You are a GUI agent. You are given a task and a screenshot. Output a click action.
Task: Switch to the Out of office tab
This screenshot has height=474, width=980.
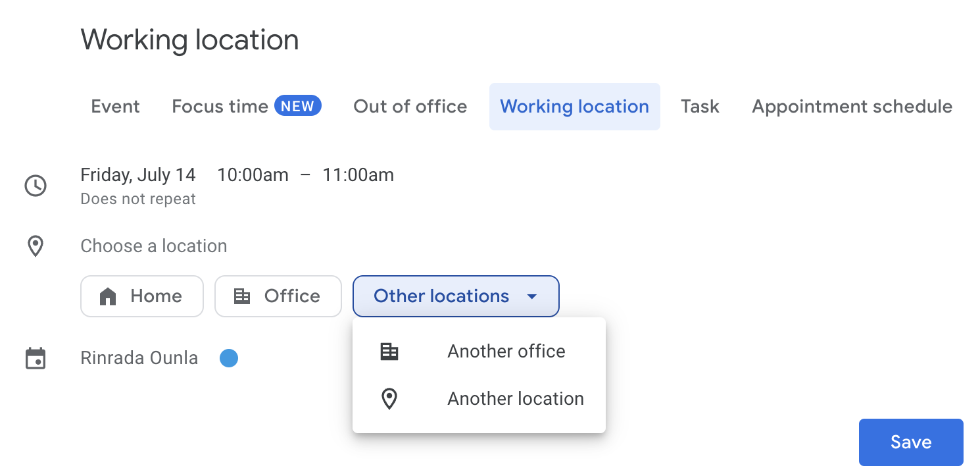point(410,107)
